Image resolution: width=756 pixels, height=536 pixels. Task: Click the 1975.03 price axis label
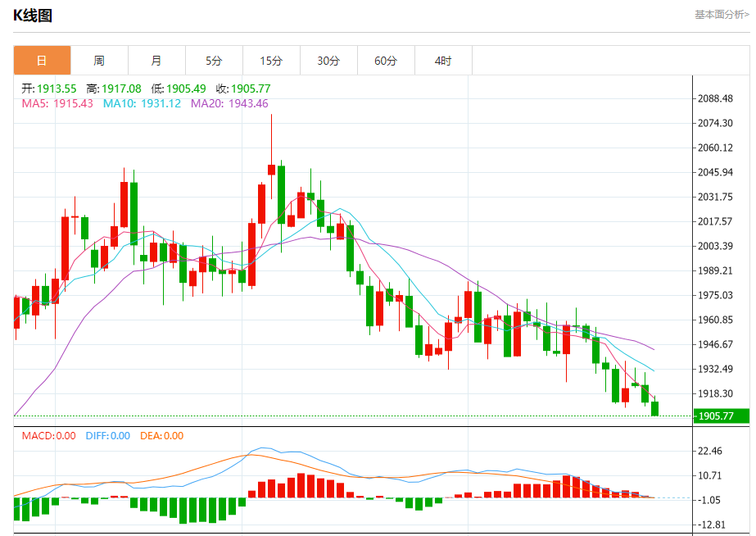[716, 295]
